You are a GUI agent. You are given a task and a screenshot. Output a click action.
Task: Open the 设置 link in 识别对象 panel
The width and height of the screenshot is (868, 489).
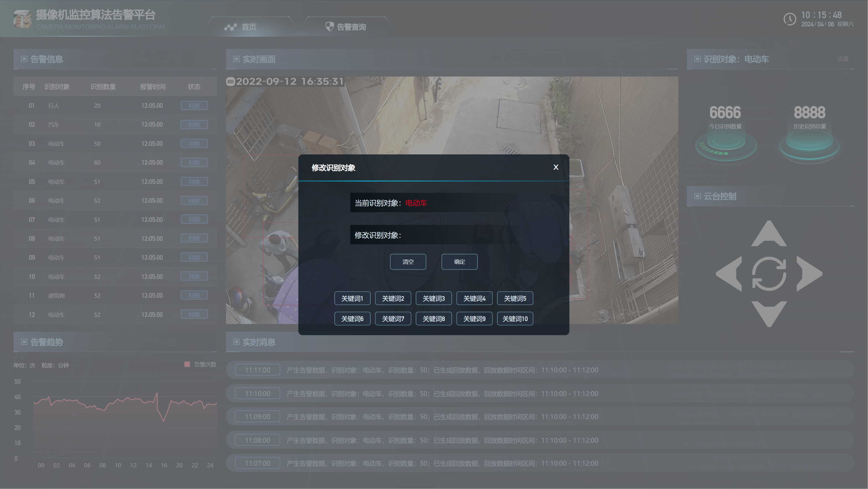[843, 59]
